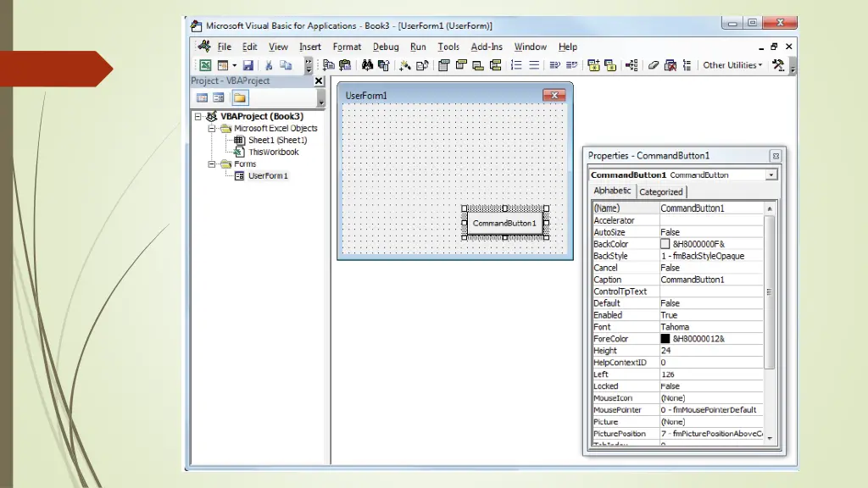This screenshot has height=488, width=868.
Task: Open the Tools menu
Action: [x=448, y=47]
